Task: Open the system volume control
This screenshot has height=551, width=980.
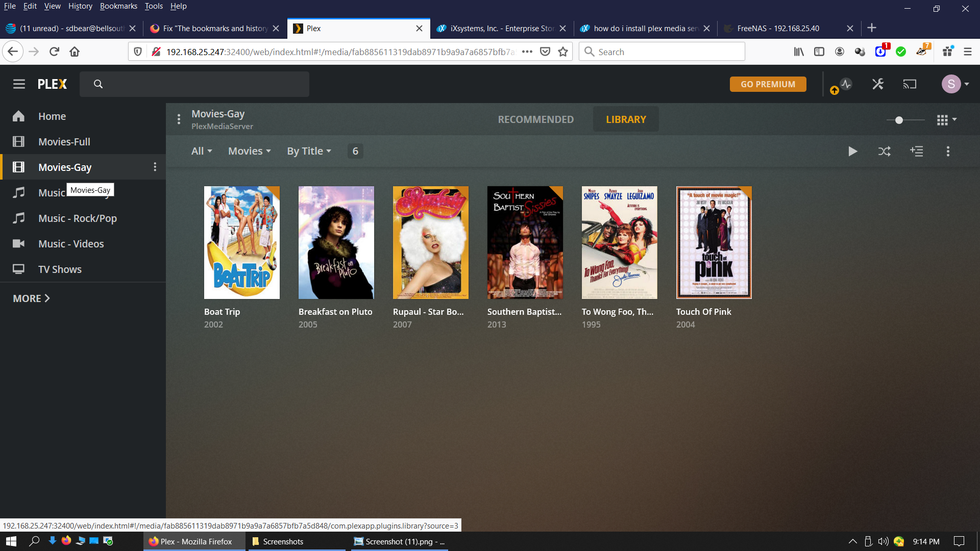Action: tap(883, 541)
